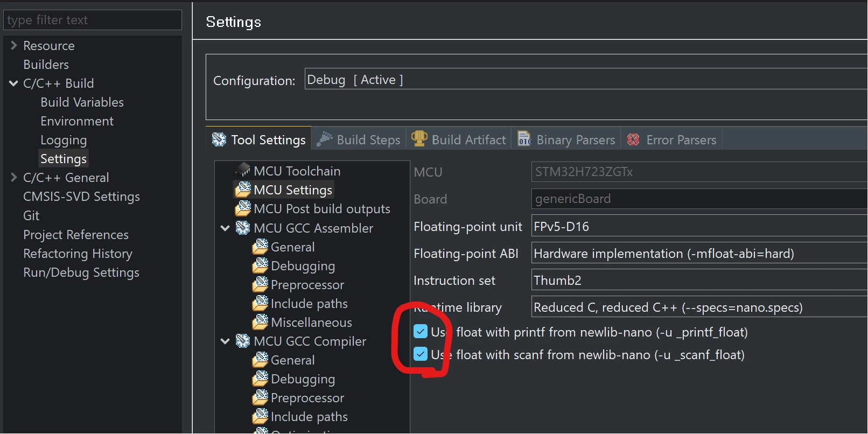The height and width of the screenshot is (434, 868).
Task: Open the Runtime library dropdown
Action: (699, 307)
